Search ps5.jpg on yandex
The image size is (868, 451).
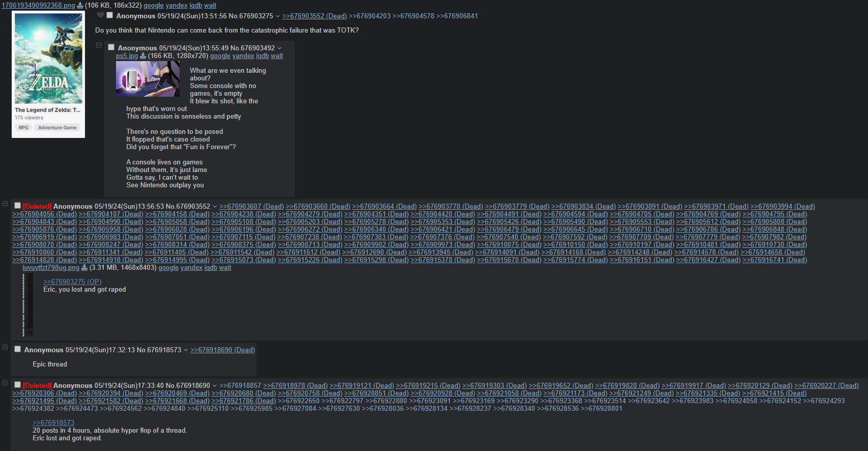(243, 56)
